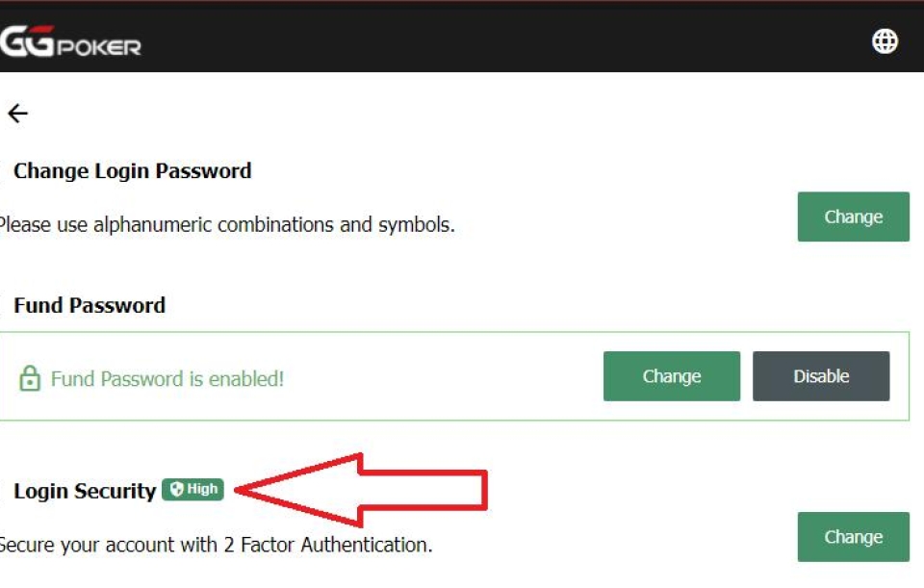The image size is (924, 588).
Task: Select the Login Security heading
Action: (x=85, y=491)
